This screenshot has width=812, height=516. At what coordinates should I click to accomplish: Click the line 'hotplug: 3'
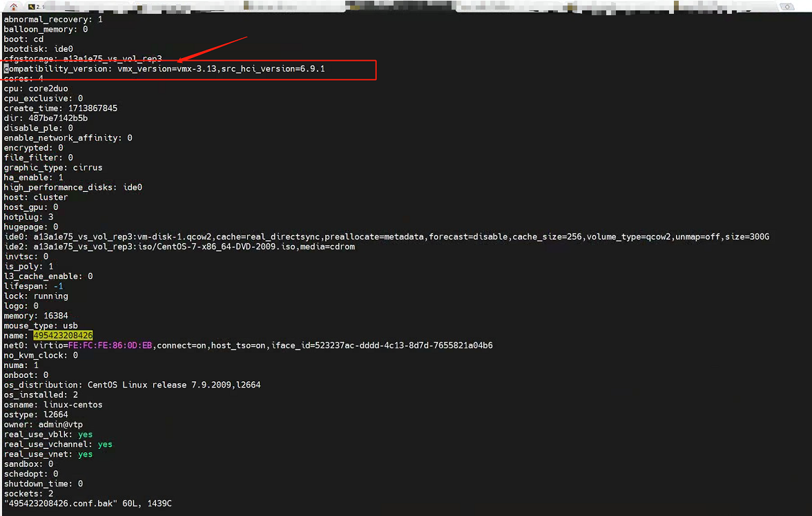(x=28, y=217)
